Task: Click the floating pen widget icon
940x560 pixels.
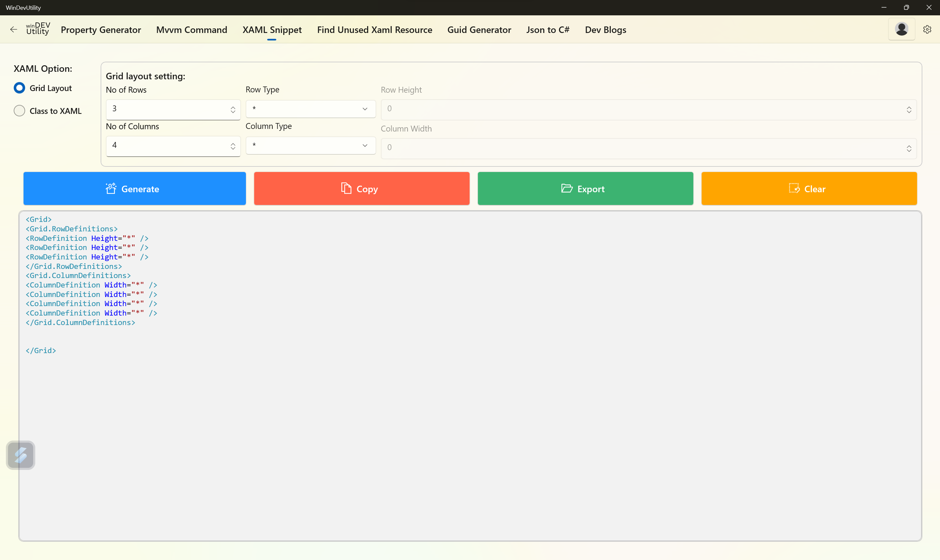Action: pos(21,455)
